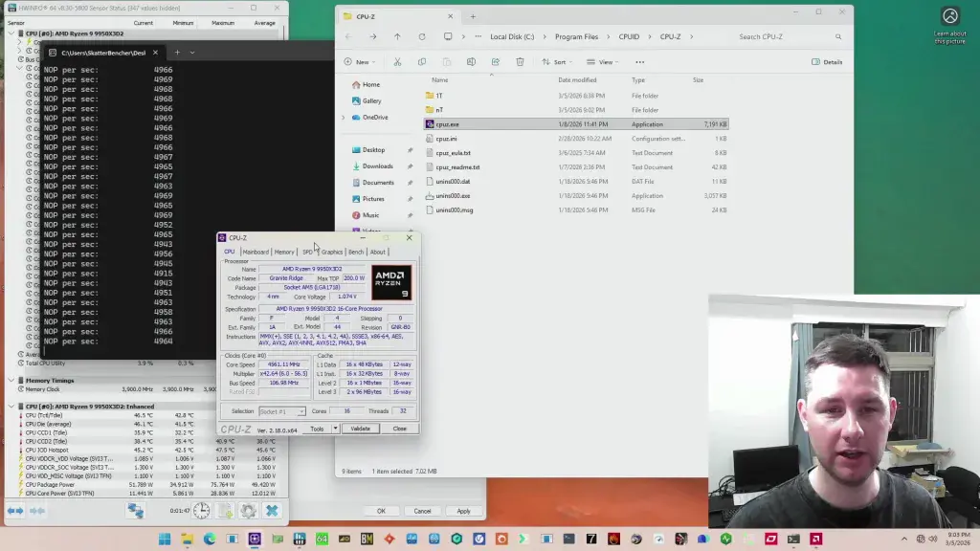
Task: Click the Refresh icon in the address bar
Action: [x=421, y=36]
